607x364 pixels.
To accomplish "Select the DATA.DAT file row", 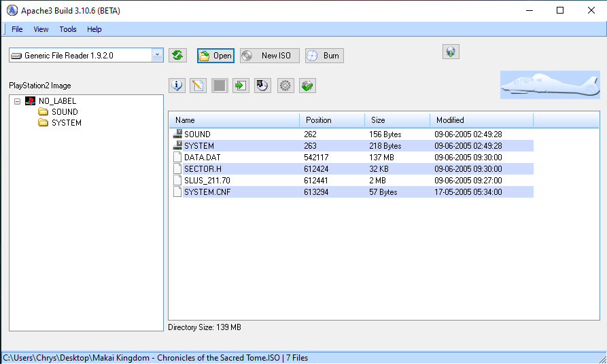I will click(202, 158).
